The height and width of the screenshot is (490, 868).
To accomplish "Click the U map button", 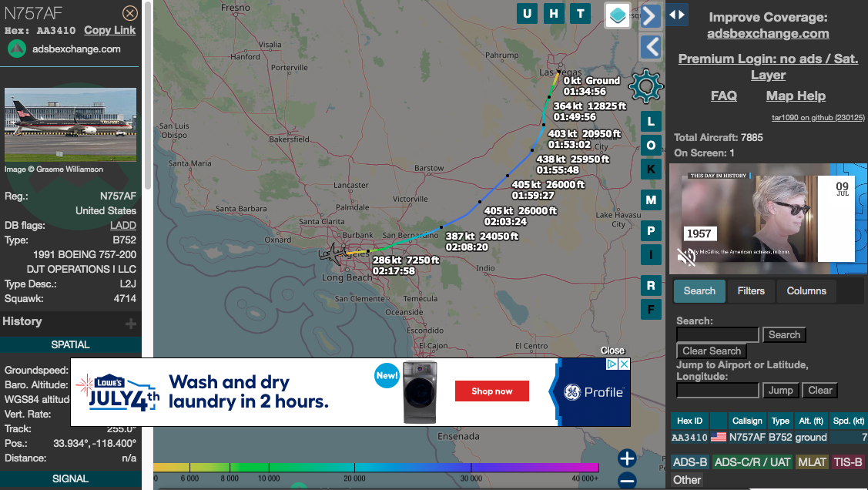I will [527, 14].
